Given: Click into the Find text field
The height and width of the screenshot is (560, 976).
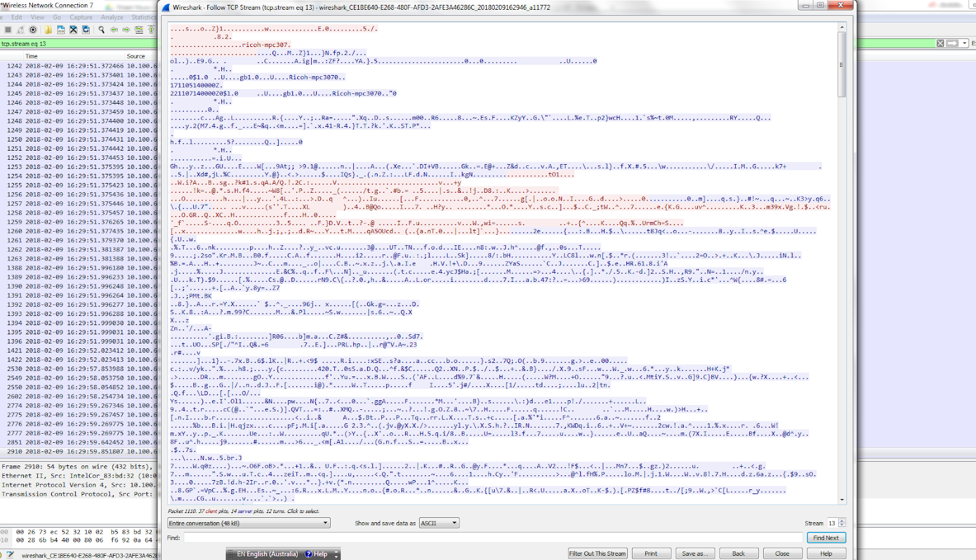Looking at the screenshot, I should pos(493,537).
